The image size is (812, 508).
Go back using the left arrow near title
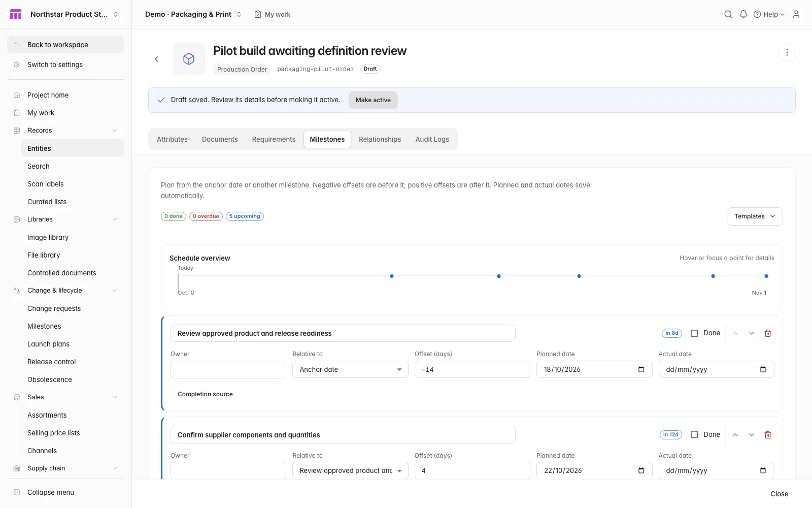pyautogui.click(x=156, y=59)
